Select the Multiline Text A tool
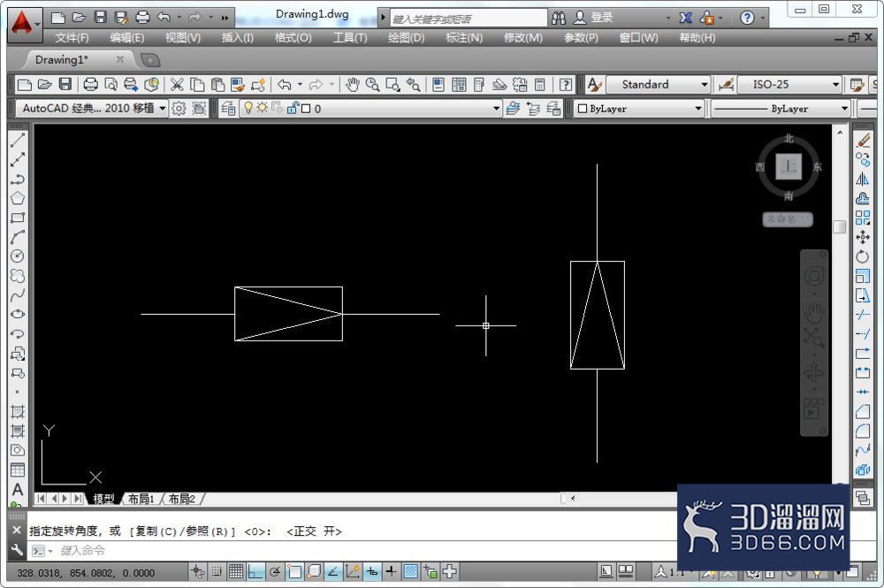Screen dimensions: 884x588 coord(18,489)
